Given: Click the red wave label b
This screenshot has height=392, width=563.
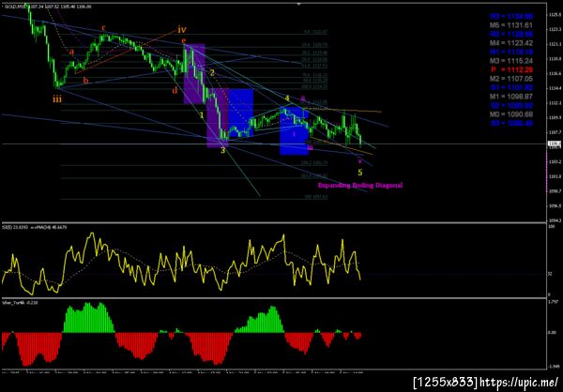Looking at the screenshot, I should (85, 81).
